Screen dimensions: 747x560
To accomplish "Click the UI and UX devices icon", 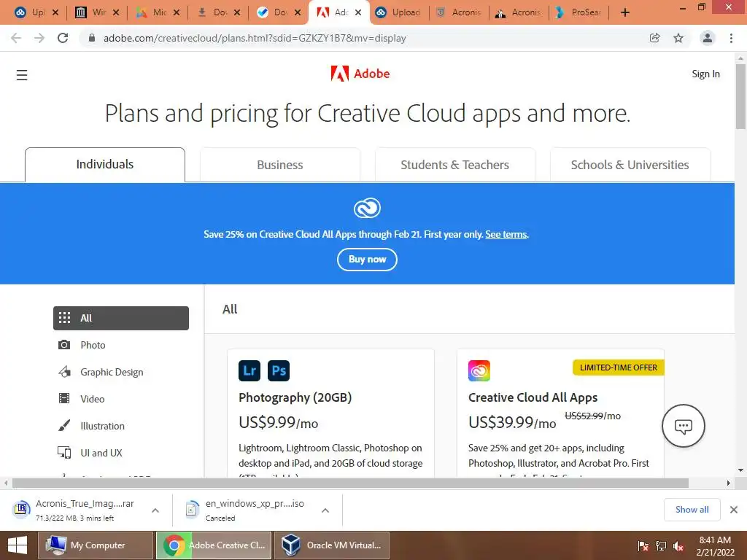I will coord(64,452).
